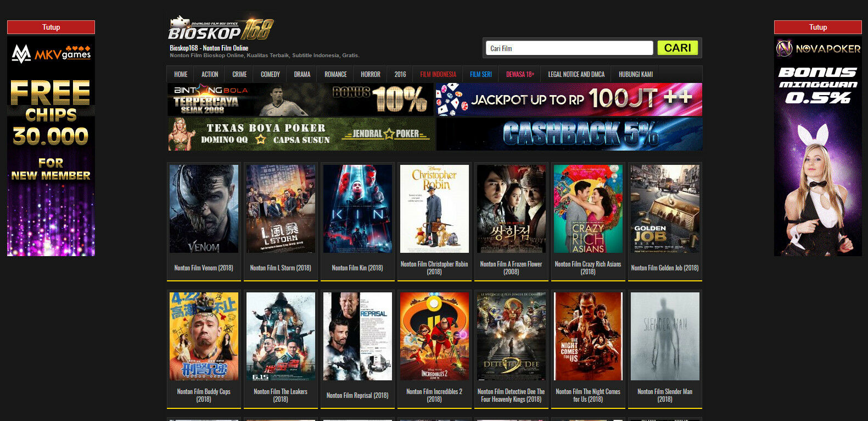868x421 pixels.
Task: Click 'Nonton Film A Frozen Flower (2008)' link
Action: pos(511,268)
